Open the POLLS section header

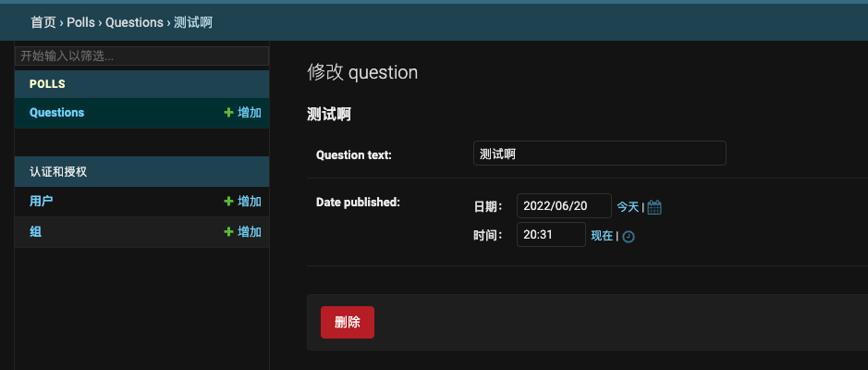point(47,84)
